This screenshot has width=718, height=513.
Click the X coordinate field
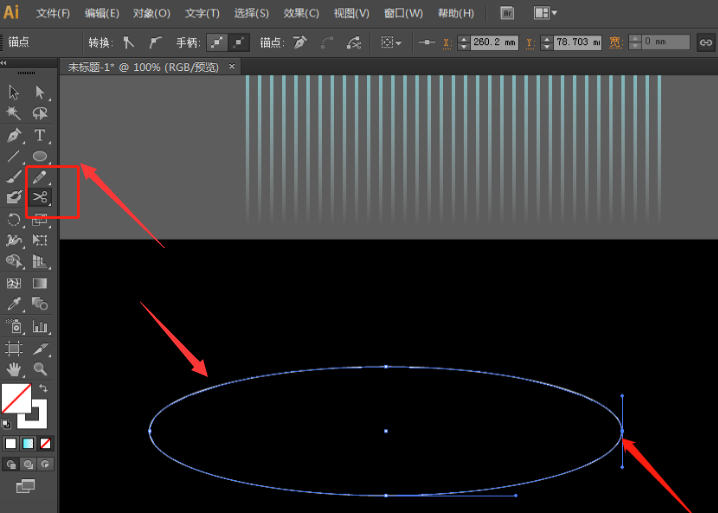(x=494, y=42)
